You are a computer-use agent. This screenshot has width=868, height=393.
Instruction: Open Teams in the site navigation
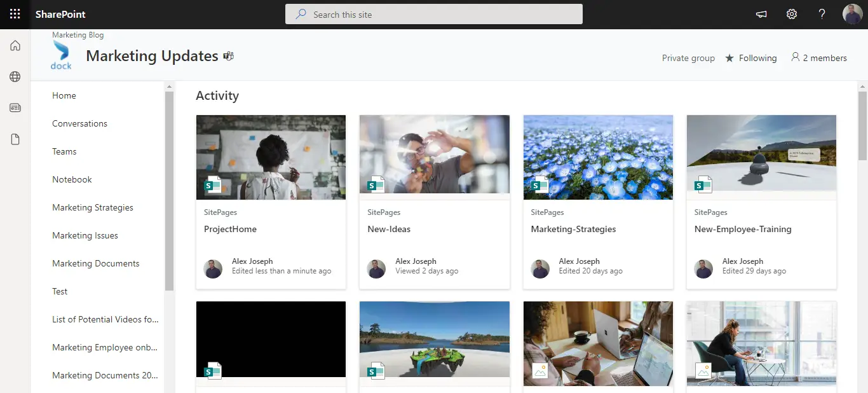(x=64, y=151)
